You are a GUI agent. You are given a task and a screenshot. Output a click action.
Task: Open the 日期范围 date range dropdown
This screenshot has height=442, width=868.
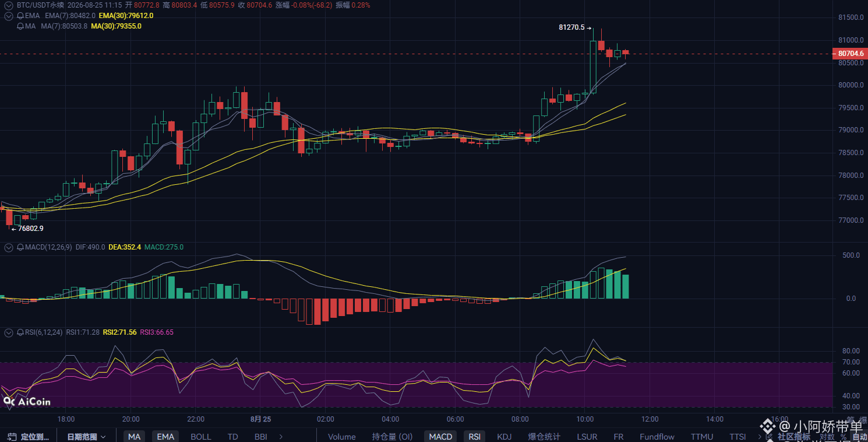[86, 436]
